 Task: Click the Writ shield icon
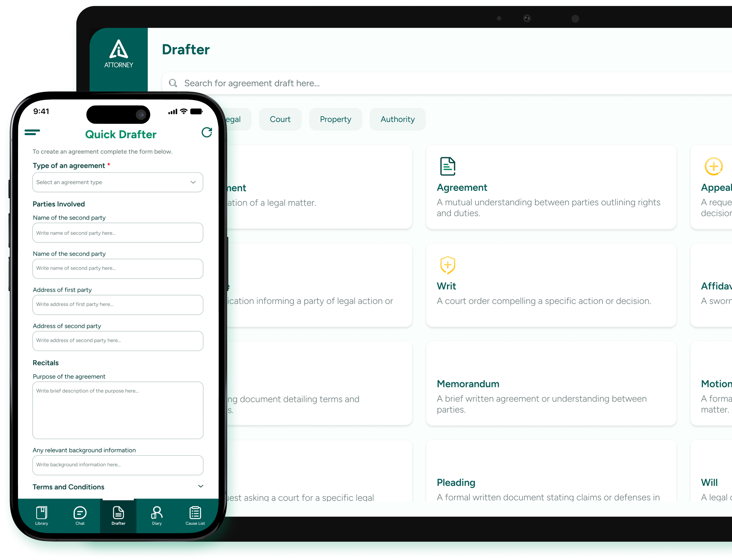(447, 265)
